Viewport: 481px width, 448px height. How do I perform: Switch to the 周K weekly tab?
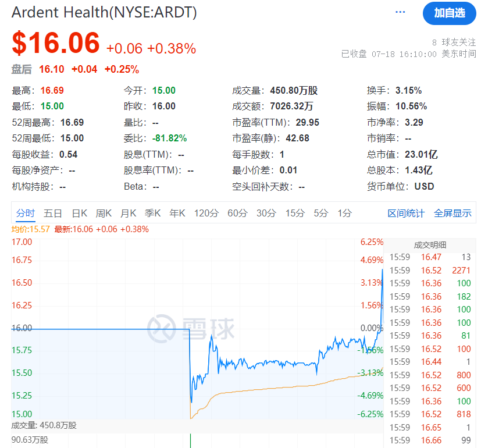pyautogui.click(x=104, y=213)
